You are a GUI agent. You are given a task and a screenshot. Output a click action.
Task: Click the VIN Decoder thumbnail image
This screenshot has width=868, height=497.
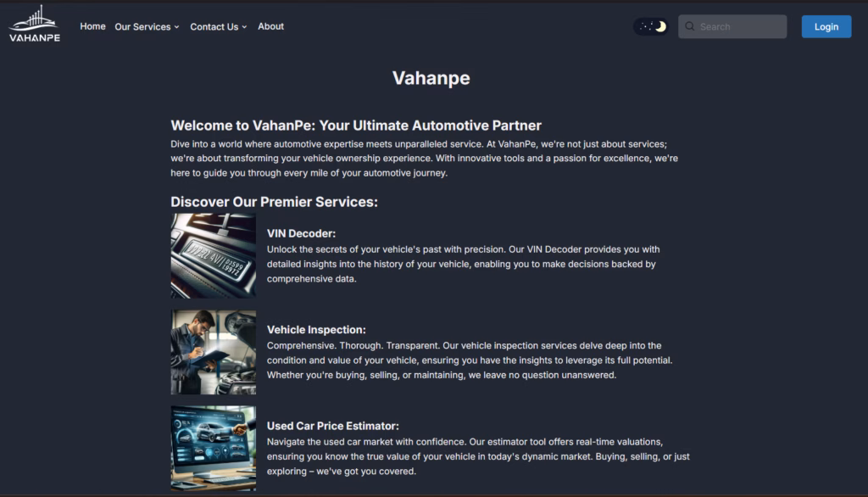(213, 256)
